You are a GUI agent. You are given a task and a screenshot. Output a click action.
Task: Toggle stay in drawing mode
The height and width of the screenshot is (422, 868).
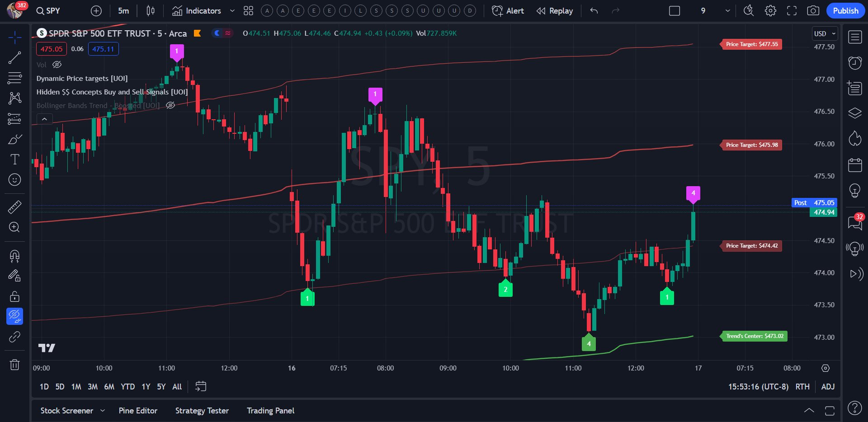[14, 276]
